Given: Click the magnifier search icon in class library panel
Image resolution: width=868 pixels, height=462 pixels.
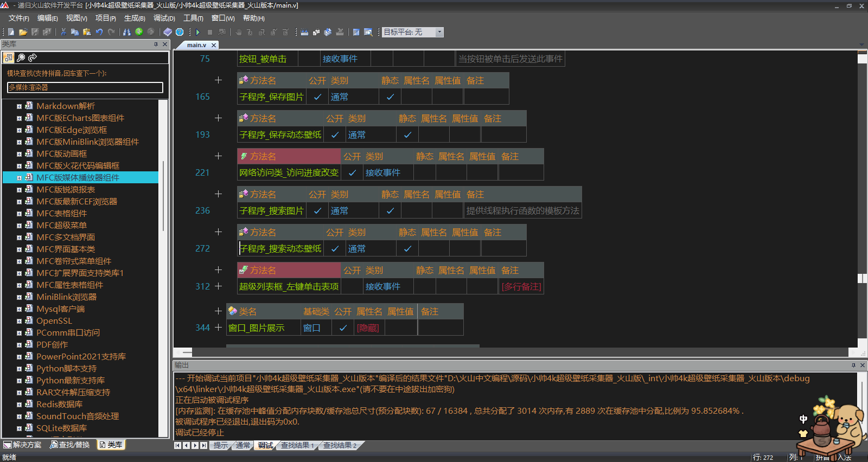Looking at the screenshot, I should (x=21, y=57).
